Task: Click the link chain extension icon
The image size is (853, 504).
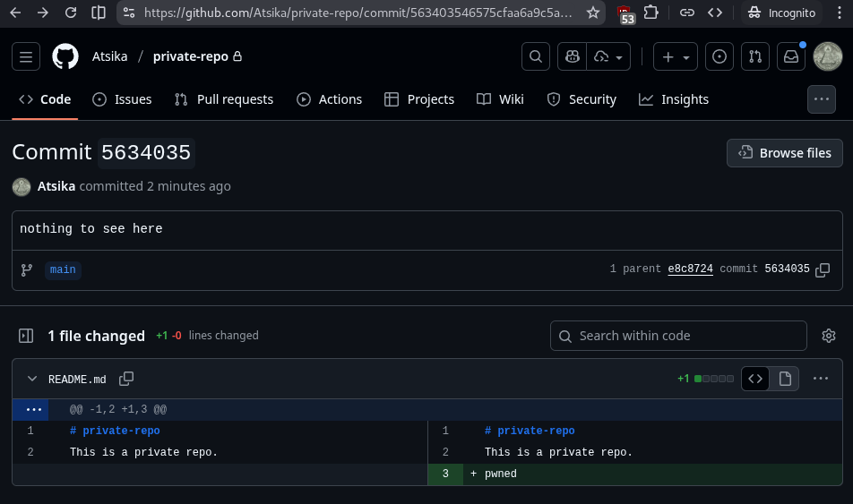Action: click(x=687, y=13)
